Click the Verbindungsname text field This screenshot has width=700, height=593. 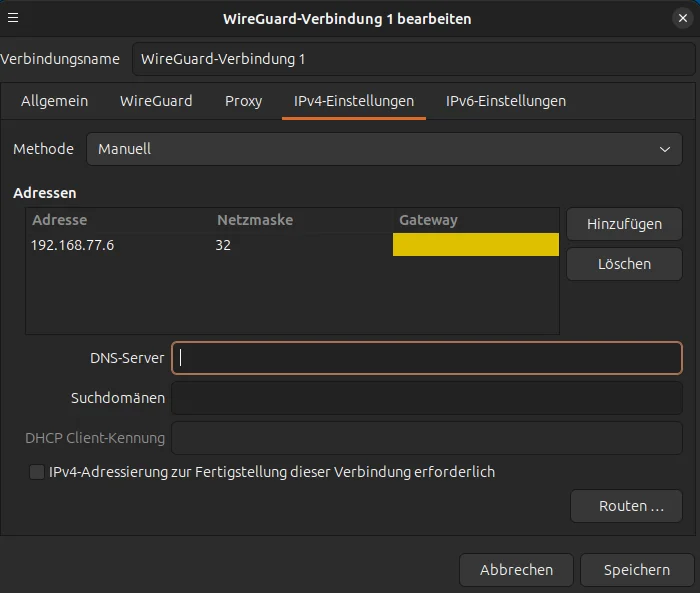click(x=413, y=59)
